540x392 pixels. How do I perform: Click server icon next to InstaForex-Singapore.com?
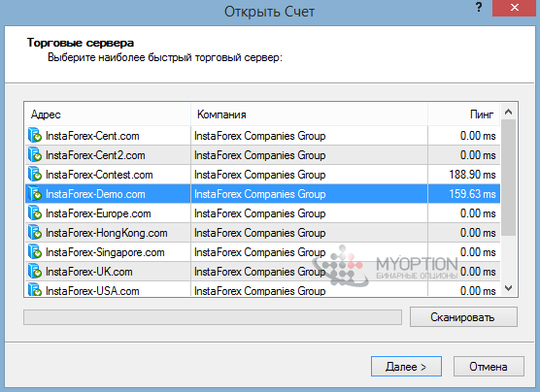tap(35, 252)
